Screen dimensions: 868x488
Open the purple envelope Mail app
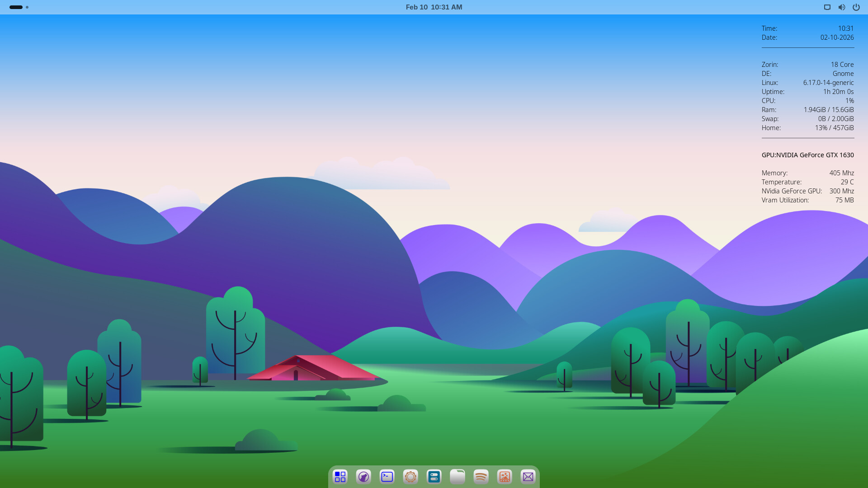(528, 477)
